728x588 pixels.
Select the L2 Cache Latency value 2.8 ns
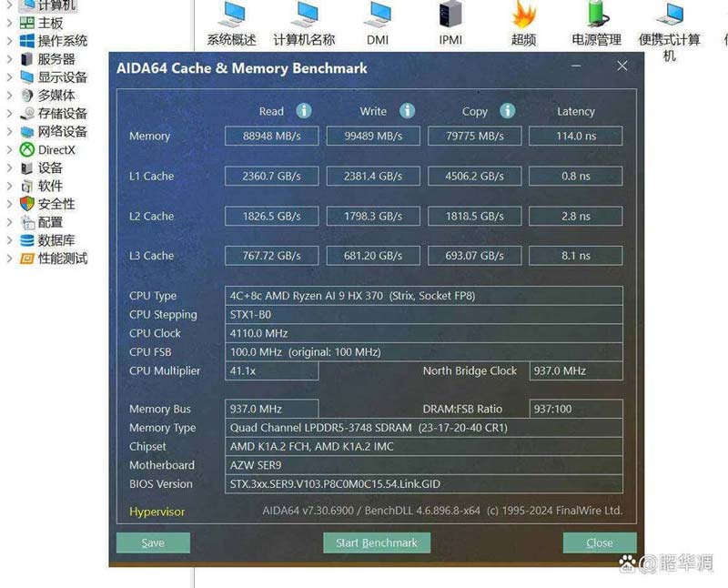click(x=576, y=216)
